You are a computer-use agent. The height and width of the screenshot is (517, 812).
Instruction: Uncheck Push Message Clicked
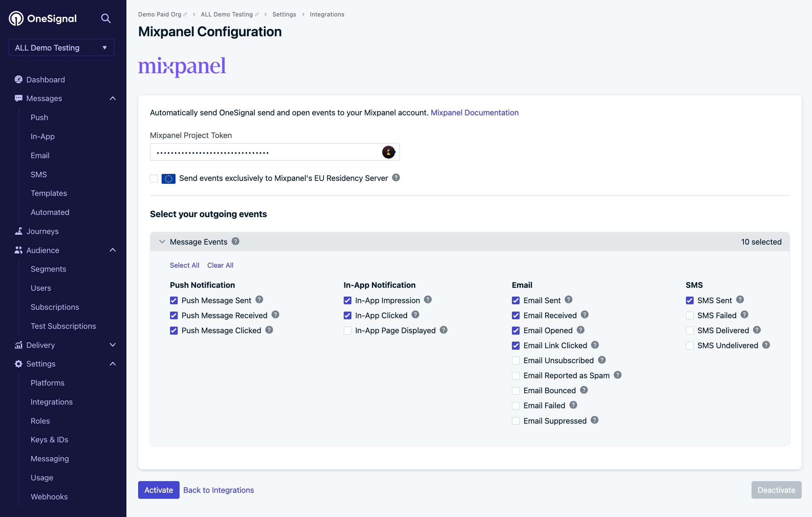174,330
